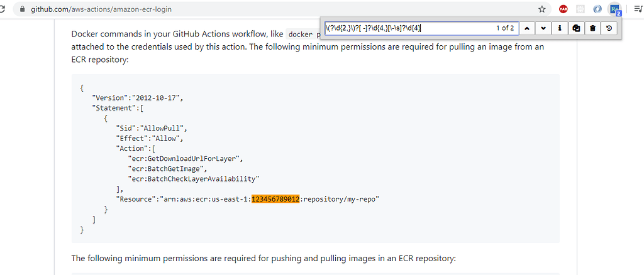The width and height of the screenshot is (644, 275).
Task: Open regex search history
Action: (x=609, y=28)
